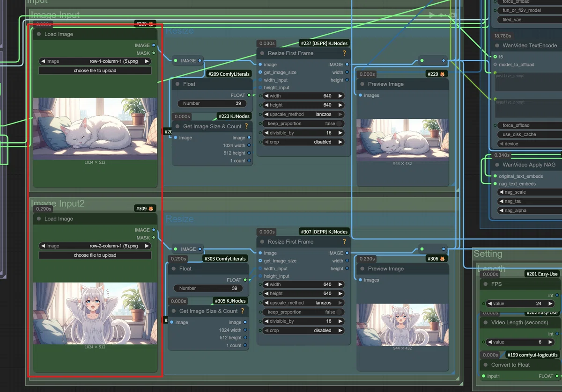Decrease width value in Resize First Frame #307

click(266, 284)
